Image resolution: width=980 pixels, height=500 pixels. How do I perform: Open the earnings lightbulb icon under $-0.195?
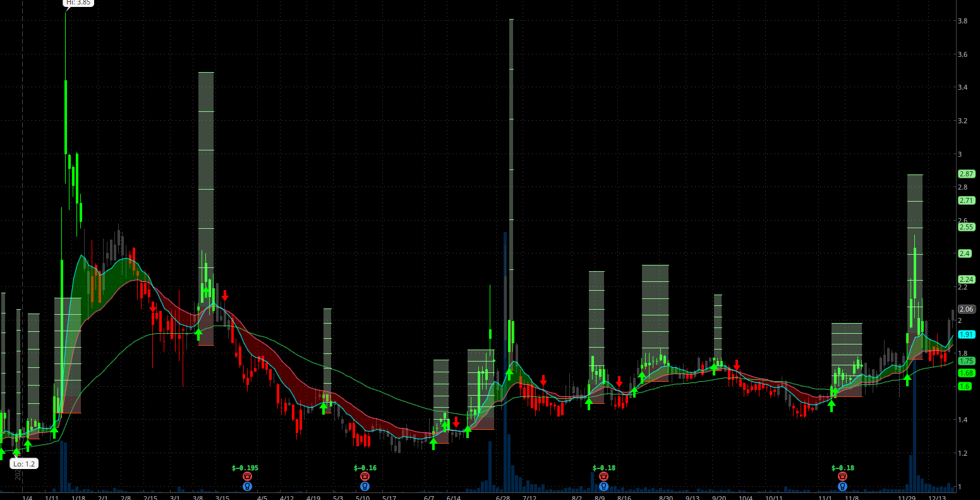point(247,487)
